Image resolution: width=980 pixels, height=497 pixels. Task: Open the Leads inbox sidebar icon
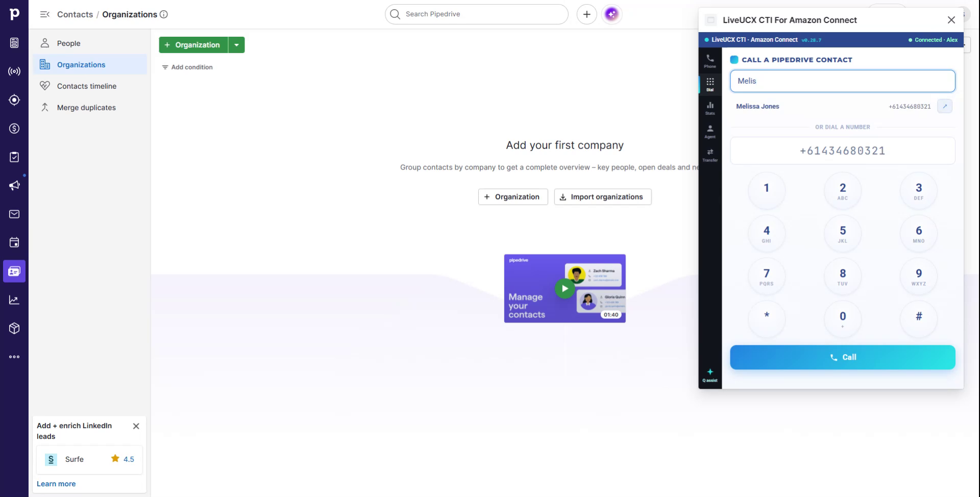click(x=14, y=43)
